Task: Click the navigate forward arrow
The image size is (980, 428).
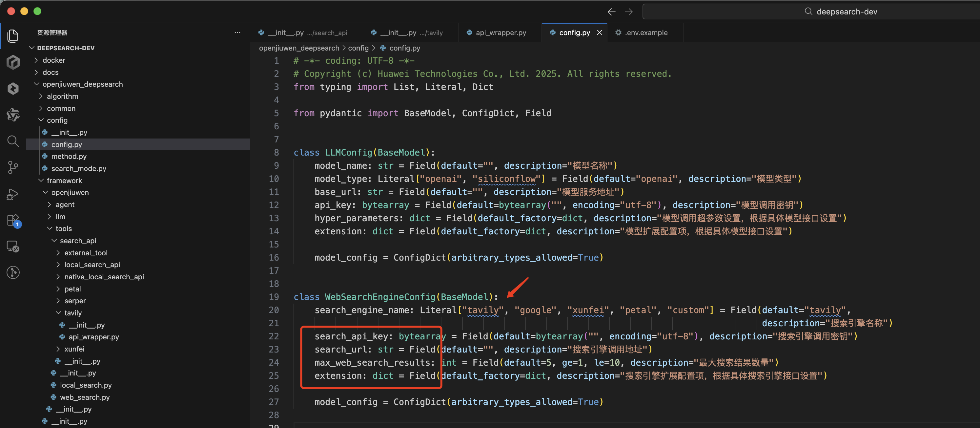Action: [x=628, y=12]
